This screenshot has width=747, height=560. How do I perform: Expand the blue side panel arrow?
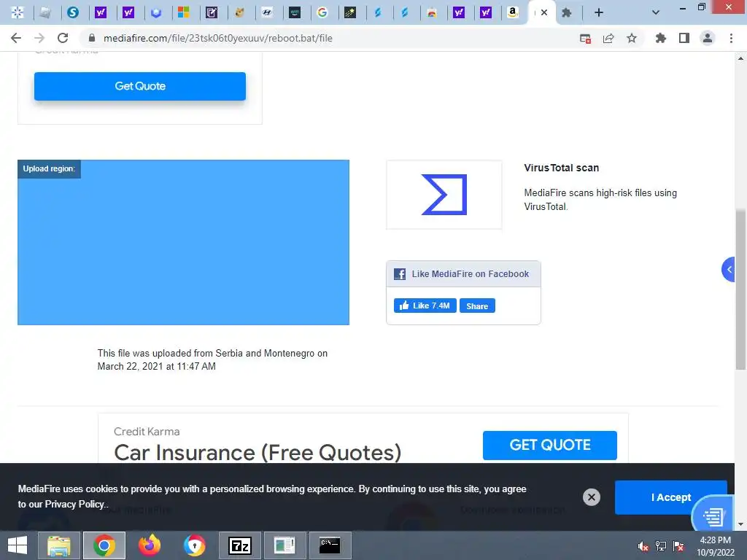tap(729, 270)
